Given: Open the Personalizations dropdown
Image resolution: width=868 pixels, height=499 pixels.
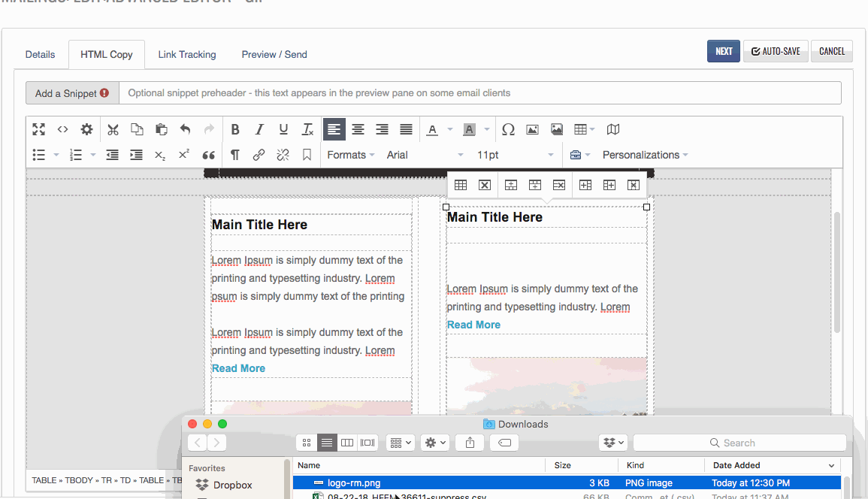Looking at the screenshot, I should click(x=645, y=155).
